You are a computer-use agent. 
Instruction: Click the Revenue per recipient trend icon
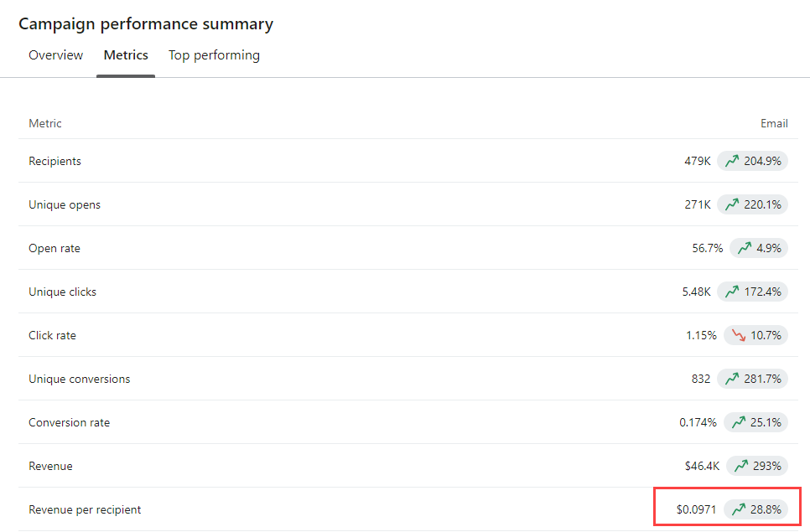point(739,509)
